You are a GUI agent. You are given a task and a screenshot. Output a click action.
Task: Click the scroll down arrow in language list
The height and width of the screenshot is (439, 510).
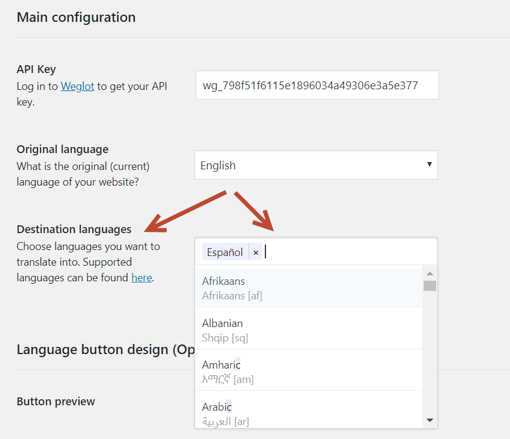430,420
